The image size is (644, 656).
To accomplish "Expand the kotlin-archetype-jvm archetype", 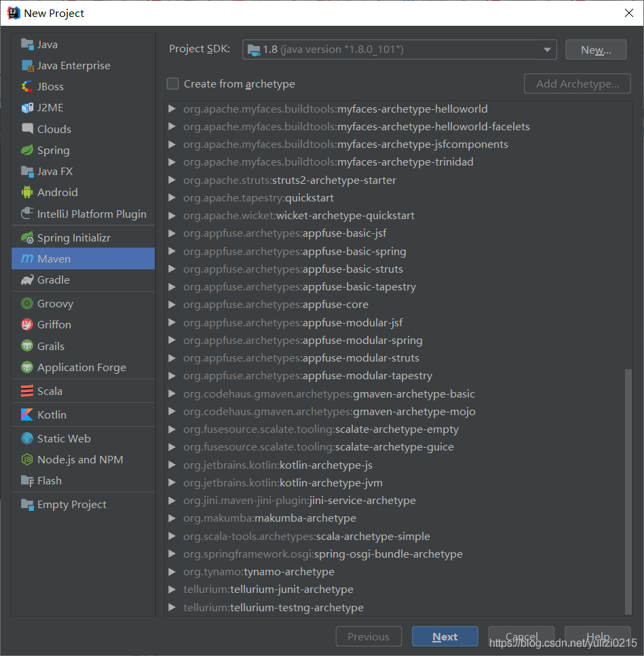I will (172, 483).
